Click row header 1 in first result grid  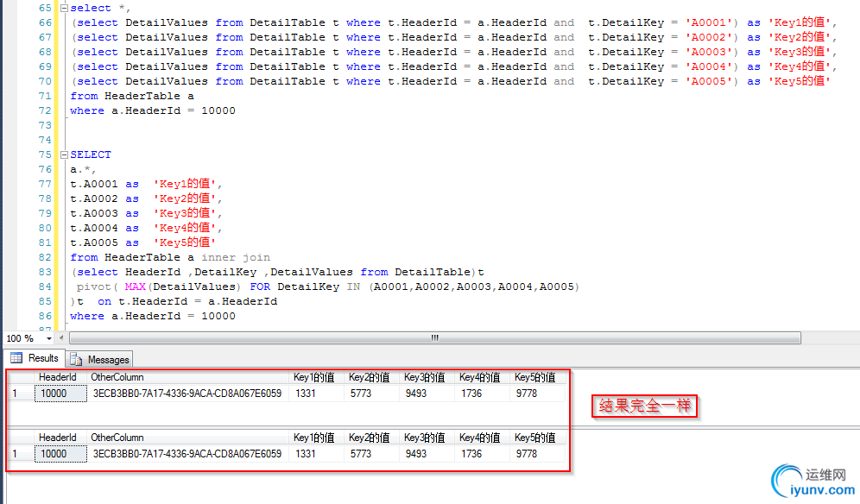click(x=21, y=394)
